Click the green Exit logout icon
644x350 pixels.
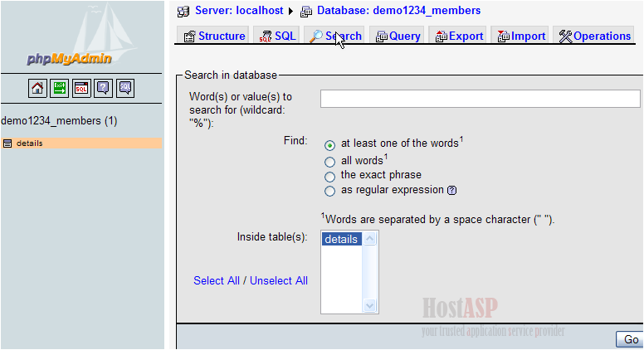click(x=60, y=88)
